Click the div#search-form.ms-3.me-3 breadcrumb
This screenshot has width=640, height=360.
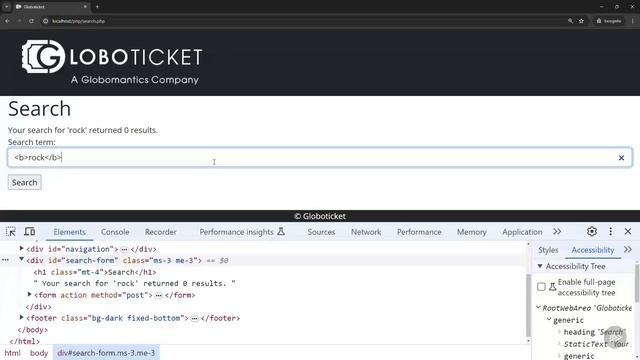coord(106,353)
